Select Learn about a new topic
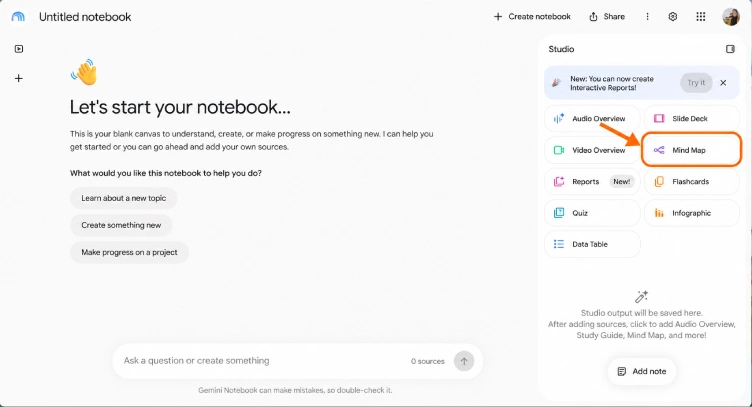This screenshot has height=407, width=752. (x=124, y=198)
